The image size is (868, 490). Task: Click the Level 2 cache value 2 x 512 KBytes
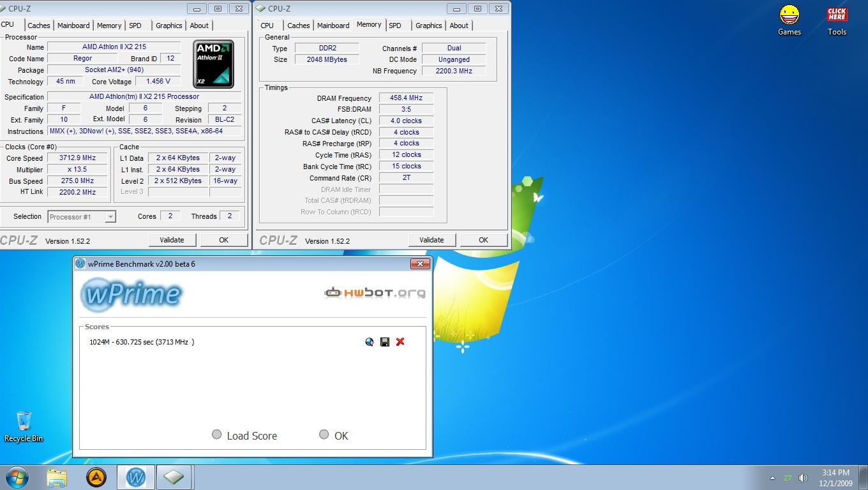tap(178, 181)
